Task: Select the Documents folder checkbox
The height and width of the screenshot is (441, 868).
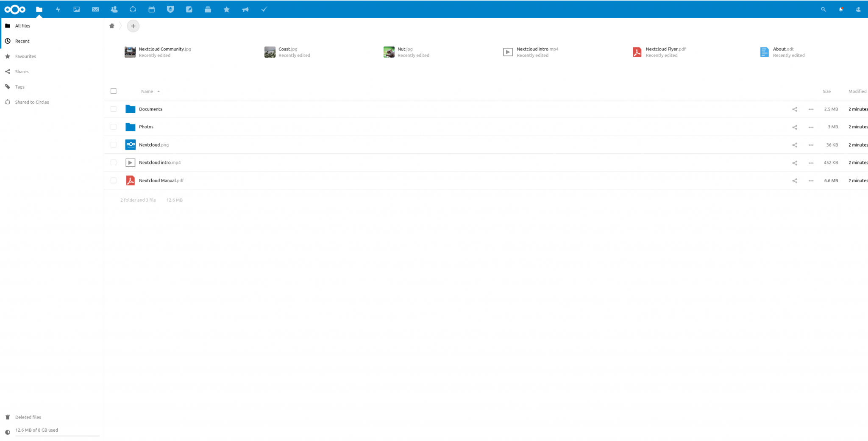Action: point(114,109)
